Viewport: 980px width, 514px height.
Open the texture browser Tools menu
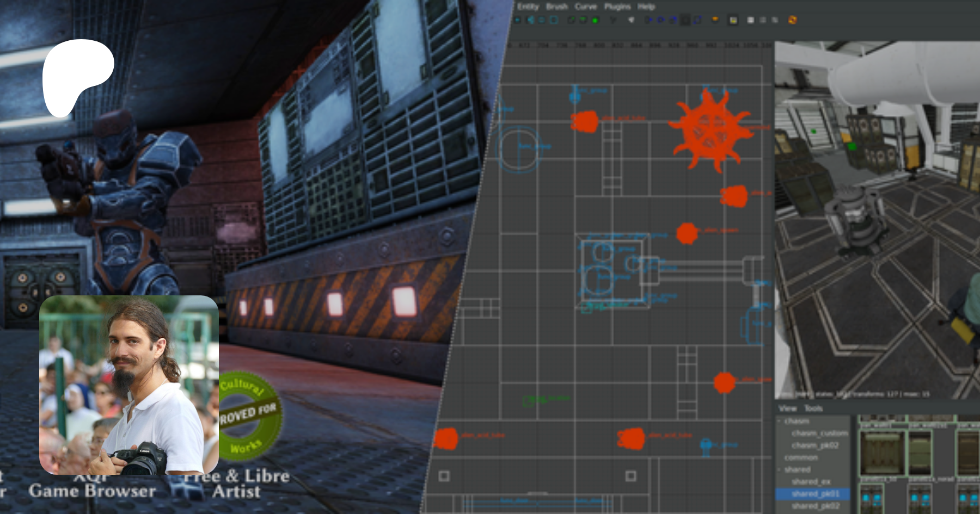tap(813, 408)
